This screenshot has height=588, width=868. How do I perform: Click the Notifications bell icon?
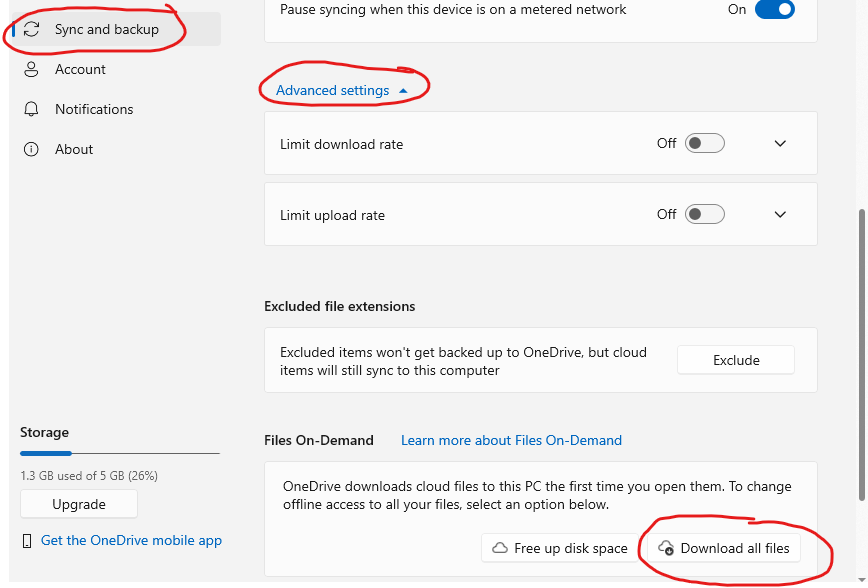coord(30,109)
